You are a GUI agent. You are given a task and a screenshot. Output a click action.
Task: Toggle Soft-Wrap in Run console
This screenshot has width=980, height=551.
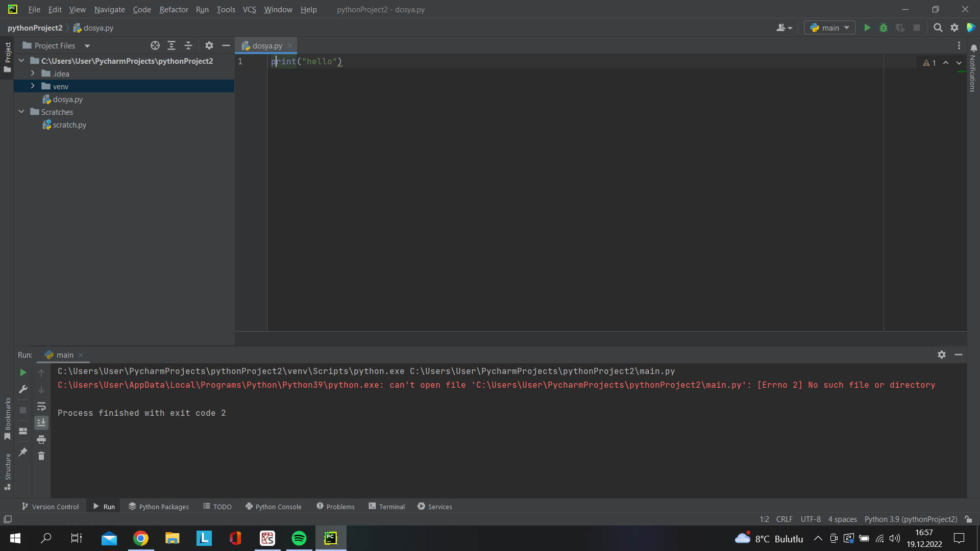[41, 407]
